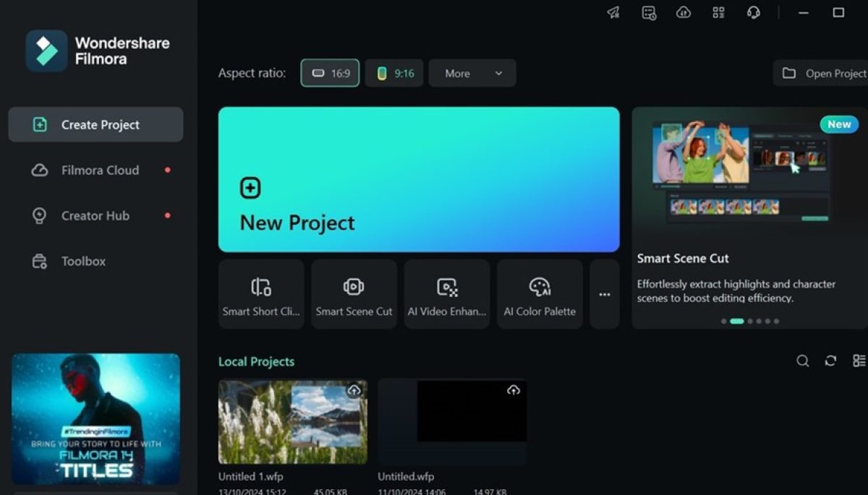
Task: Open the paper plane send icon in title bar
Action: tap(613, 13)
